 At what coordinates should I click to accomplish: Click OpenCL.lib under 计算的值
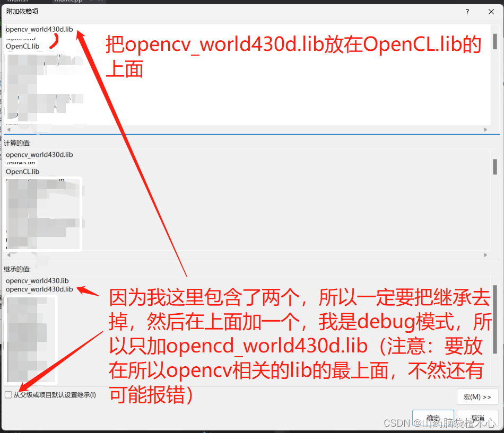click(22, 172)
